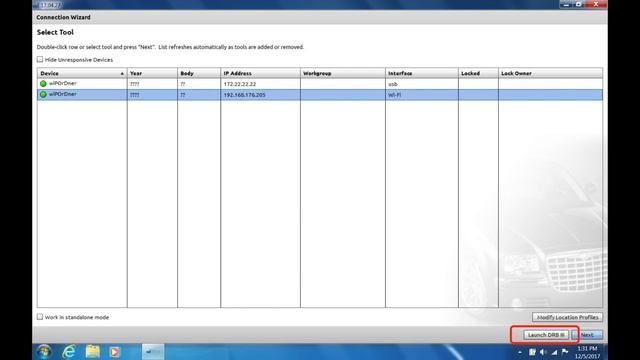Sort by Interface column header
The width and height of the screenshot is (640, 360).
coord(422,73)
